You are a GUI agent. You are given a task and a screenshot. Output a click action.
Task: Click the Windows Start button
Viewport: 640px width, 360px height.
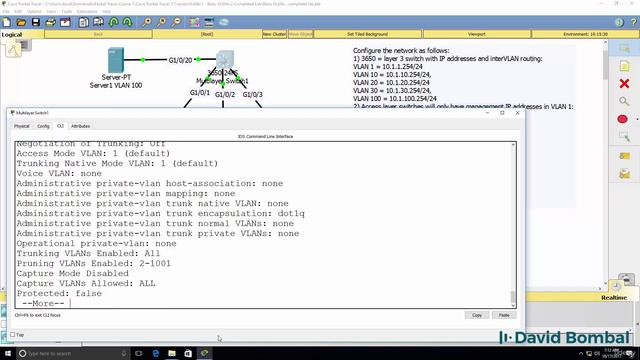pyautogui.click(x=8, y=353)
